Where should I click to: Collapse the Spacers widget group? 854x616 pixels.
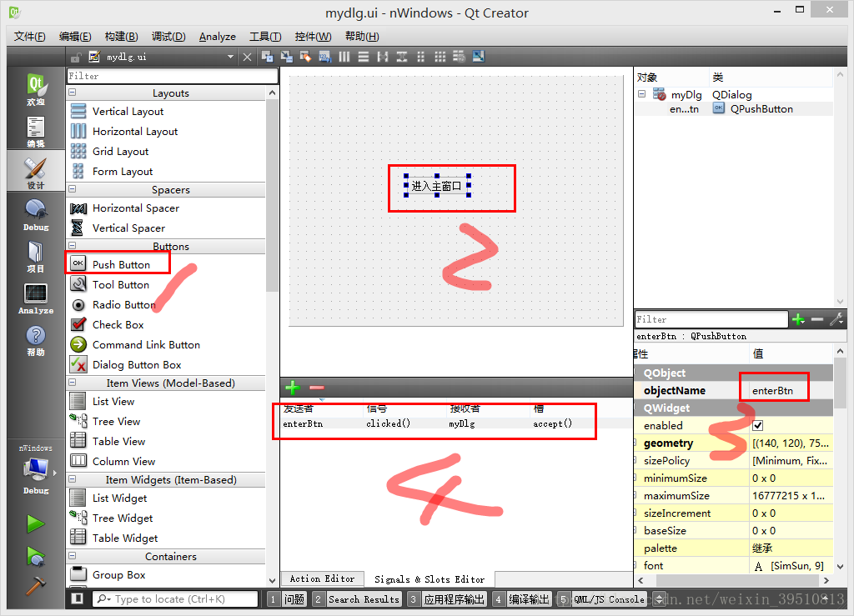coord(73,189)
